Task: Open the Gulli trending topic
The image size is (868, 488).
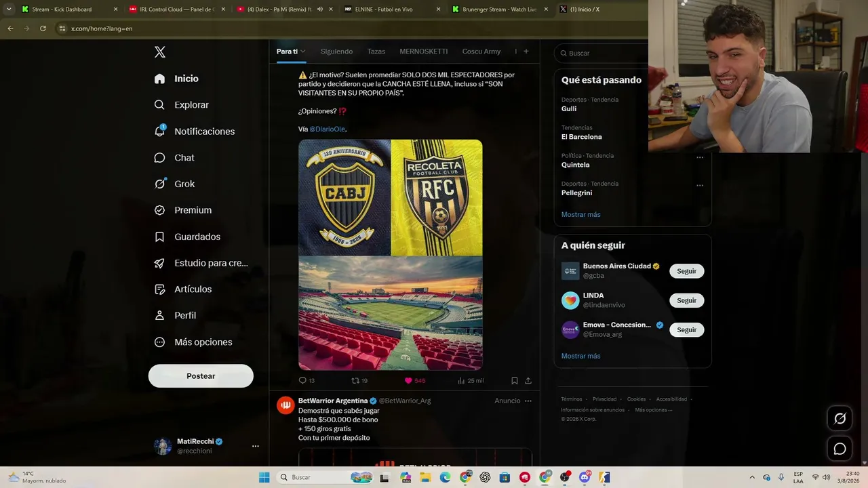Action: [x=569, y=108]
